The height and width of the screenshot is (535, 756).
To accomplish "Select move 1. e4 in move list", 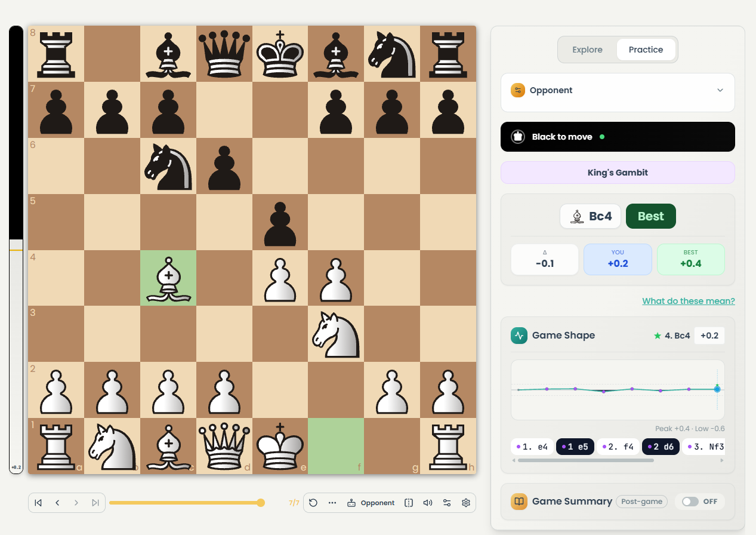I will click(x=532, y=447).
